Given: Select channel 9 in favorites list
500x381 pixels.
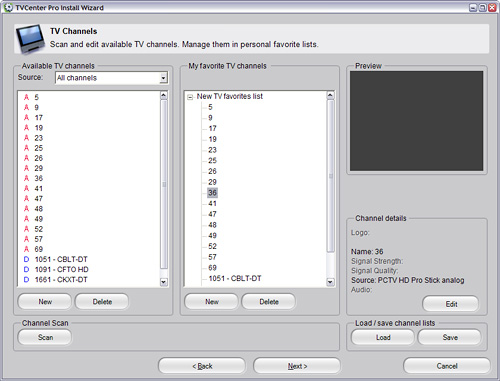Looking at the screenshot, I should tap(210, 118).
